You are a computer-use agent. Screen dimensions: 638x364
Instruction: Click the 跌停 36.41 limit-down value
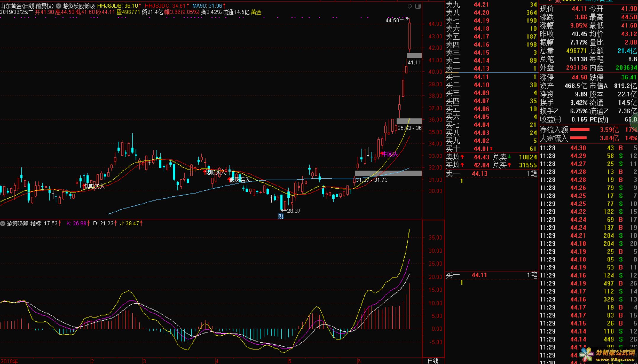629,77
